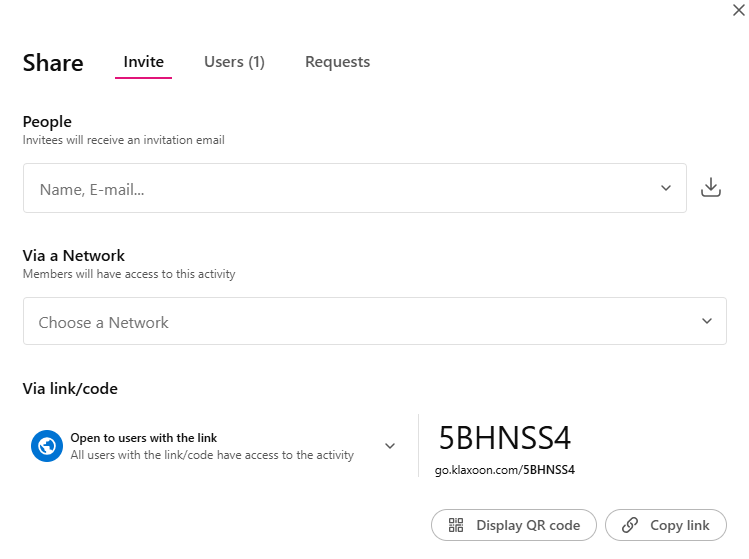749x559 pixels.
Task: Click the Share dialog title
Action: point(53,63)
